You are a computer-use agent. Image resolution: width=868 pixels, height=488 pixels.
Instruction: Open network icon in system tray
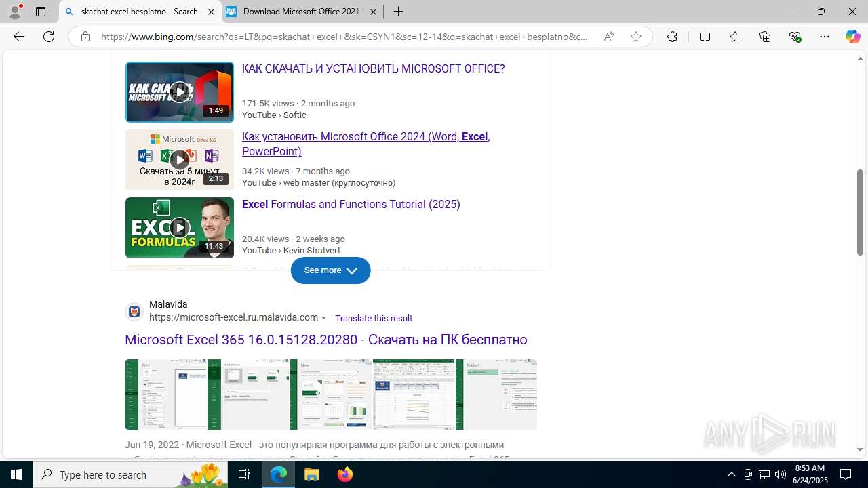click(764, 474)
